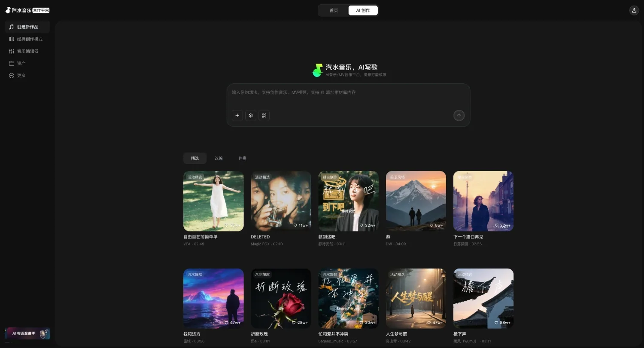Click the song title "下一个路口再见"
Screen dimensions: 644x348
[468, 237]
